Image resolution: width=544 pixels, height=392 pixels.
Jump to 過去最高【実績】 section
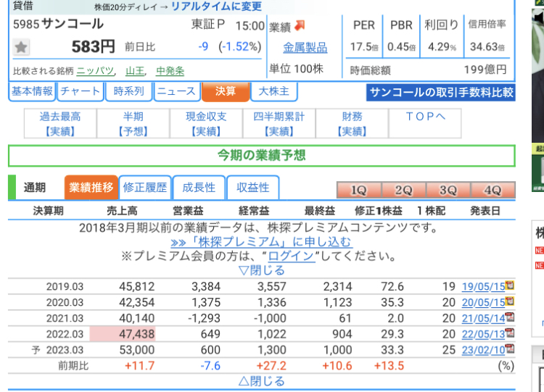coord(60,123)
